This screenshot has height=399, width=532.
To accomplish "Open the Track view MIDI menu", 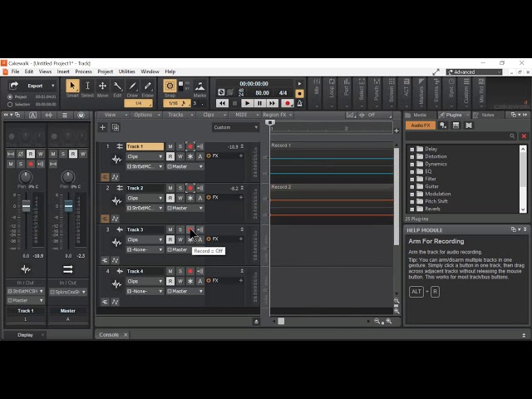I will coord(244,115).
